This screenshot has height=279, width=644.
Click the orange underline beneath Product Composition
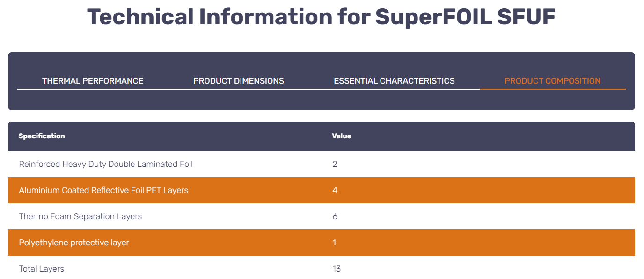(x=552, y=89)
